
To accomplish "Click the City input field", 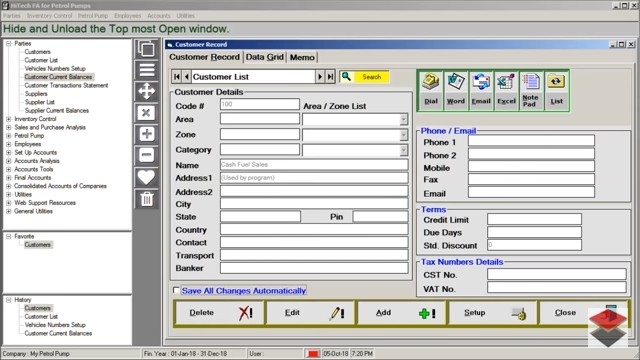I will [x=314, y=204].
